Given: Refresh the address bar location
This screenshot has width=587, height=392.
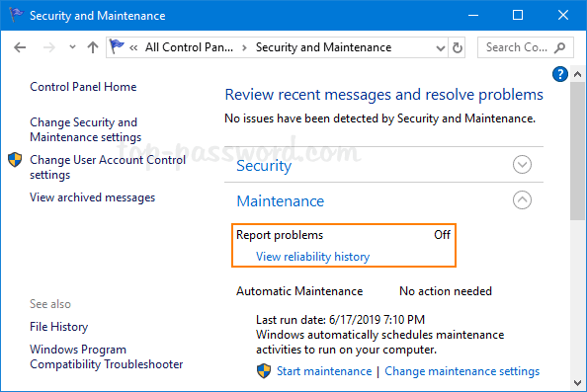Looking at the screenshot, I should [458, 47].
